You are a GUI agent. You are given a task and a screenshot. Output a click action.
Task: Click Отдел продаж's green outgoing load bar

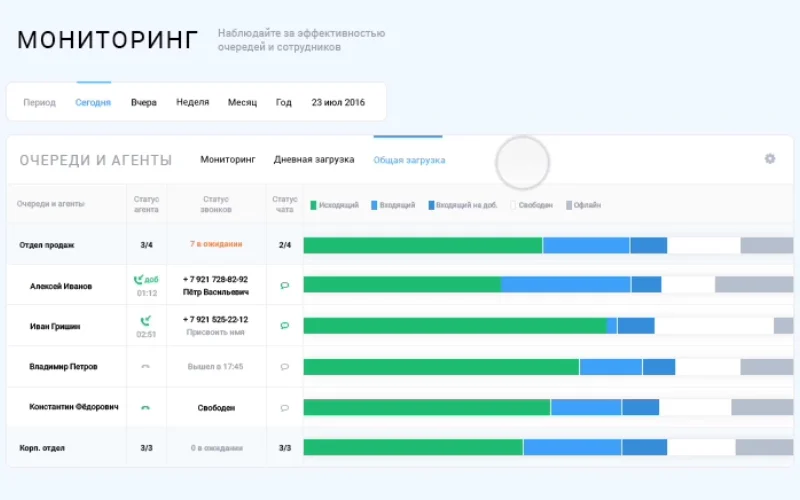pyautogui.click(x=423, y=245)
